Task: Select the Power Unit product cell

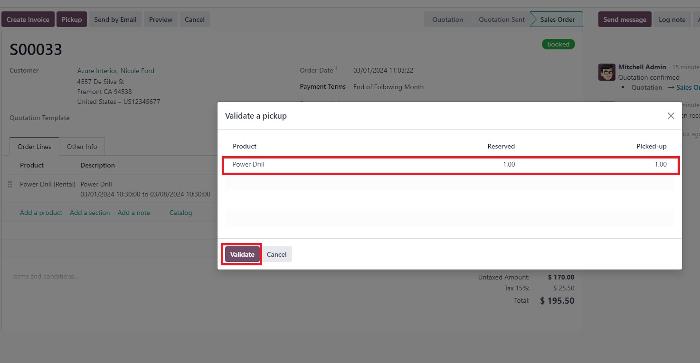Action: 248,164
